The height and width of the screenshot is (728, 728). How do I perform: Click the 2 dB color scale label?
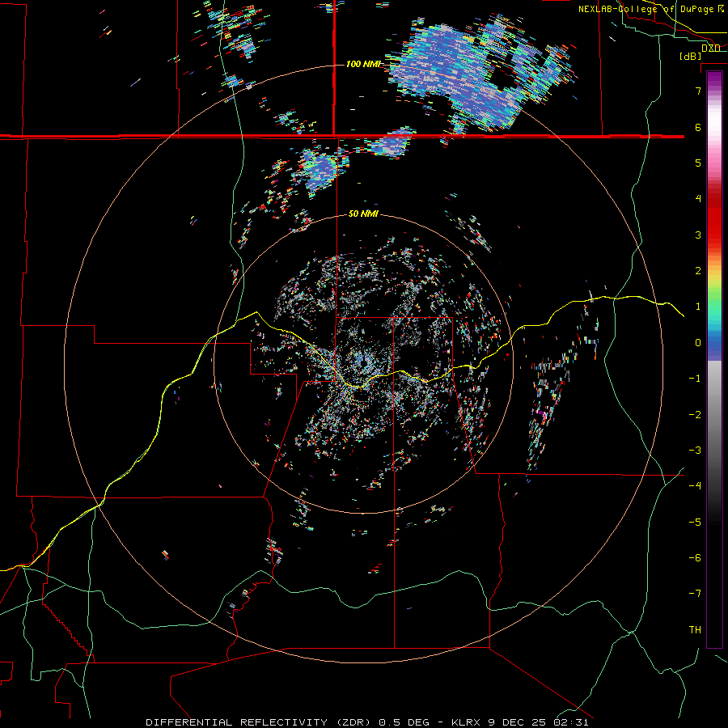coord(698,271)
